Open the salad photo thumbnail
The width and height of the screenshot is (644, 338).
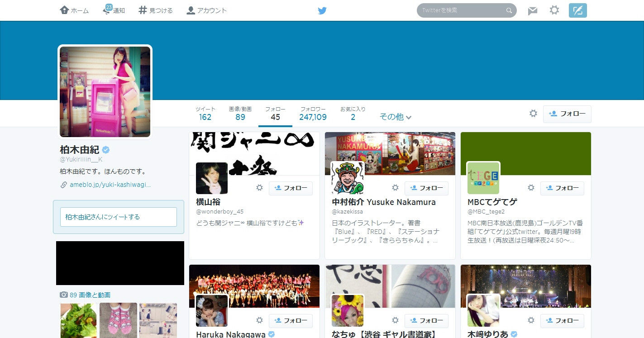click(x=78, y=320)
